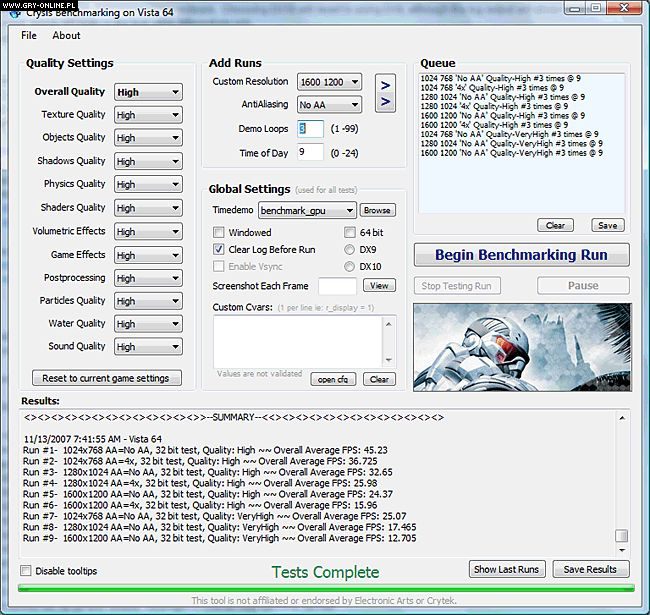Open the Overall Quality dropdown

pos(148,92)
